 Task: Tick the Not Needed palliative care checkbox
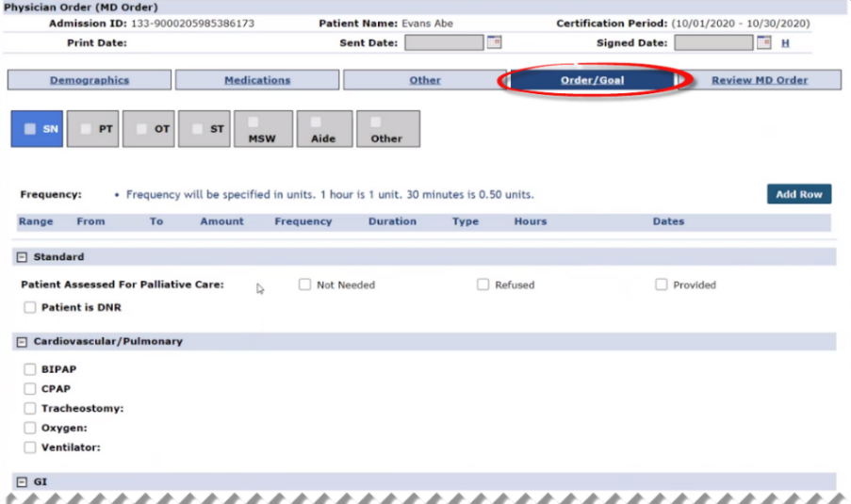coord(304,285)
